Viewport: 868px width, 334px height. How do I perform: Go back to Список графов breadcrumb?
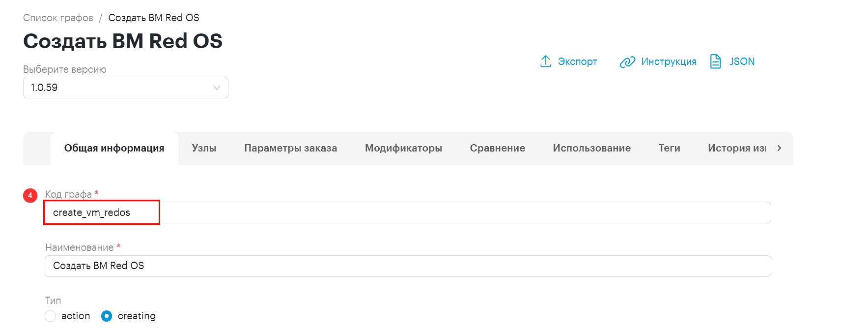click(58, 18)
